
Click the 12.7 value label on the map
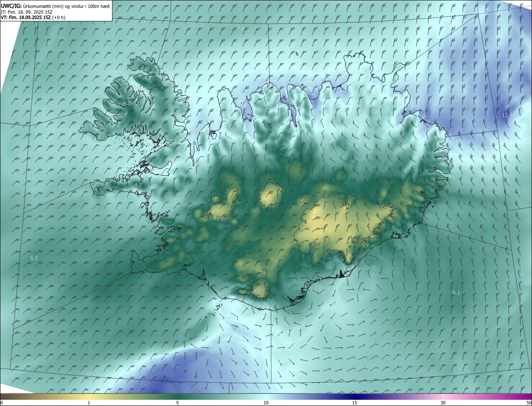tap(428, 115)
